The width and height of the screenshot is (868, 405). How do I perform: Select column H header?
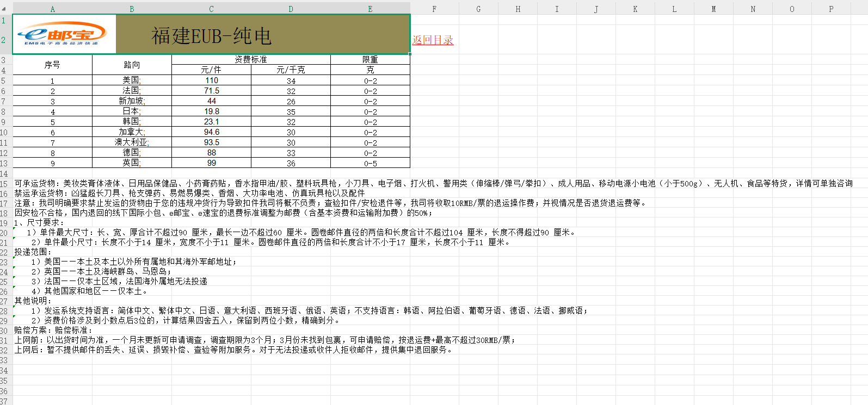(x=518, y=9)
